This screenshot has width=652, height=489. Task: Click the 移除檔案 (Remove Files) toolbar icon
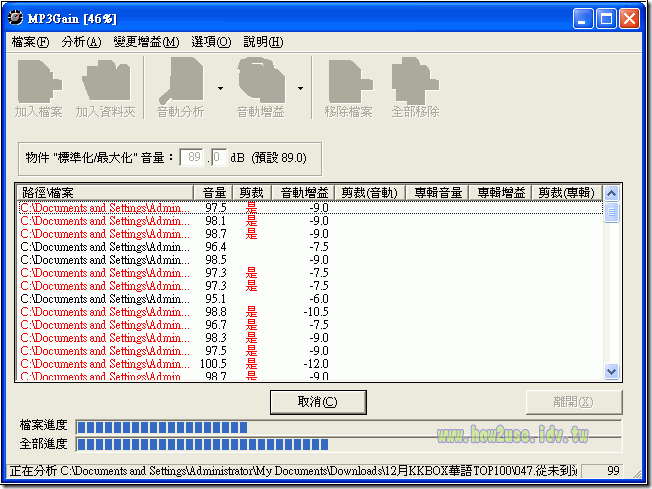tap(348, 88)
